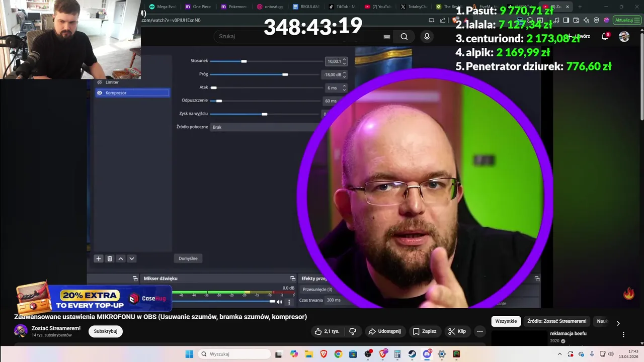The width and height of the screenshot is (644, 362).
Task: Switch to the One Piece browser tab
Action: tap(198, 7)
